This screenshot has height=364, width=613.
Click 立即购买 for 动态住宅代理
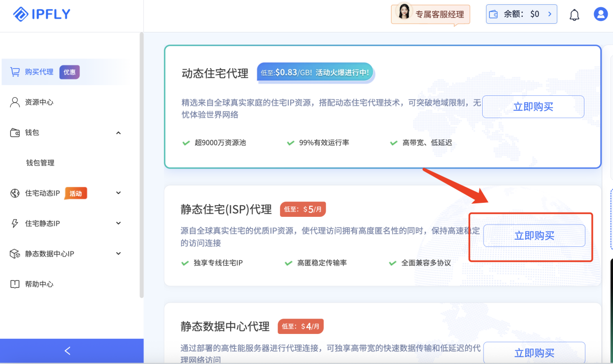(533, 107)
